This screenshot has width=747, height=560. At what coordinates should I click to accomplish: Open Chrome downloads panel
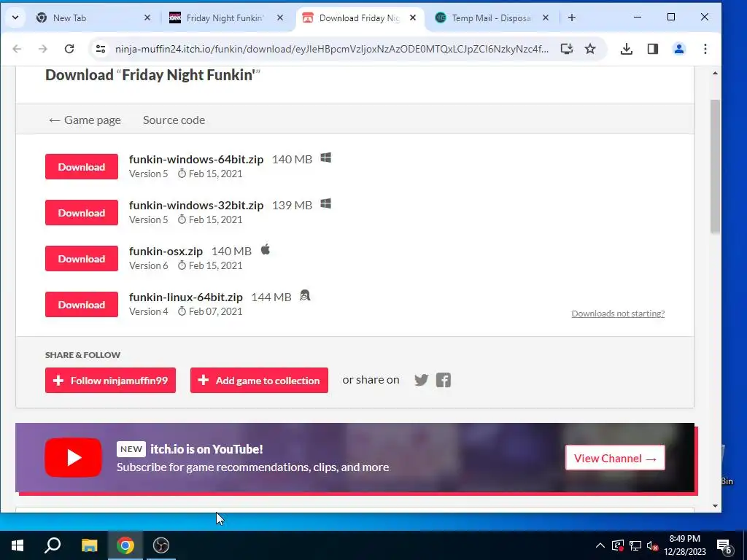pyautogui.click(x=627, y=49)
